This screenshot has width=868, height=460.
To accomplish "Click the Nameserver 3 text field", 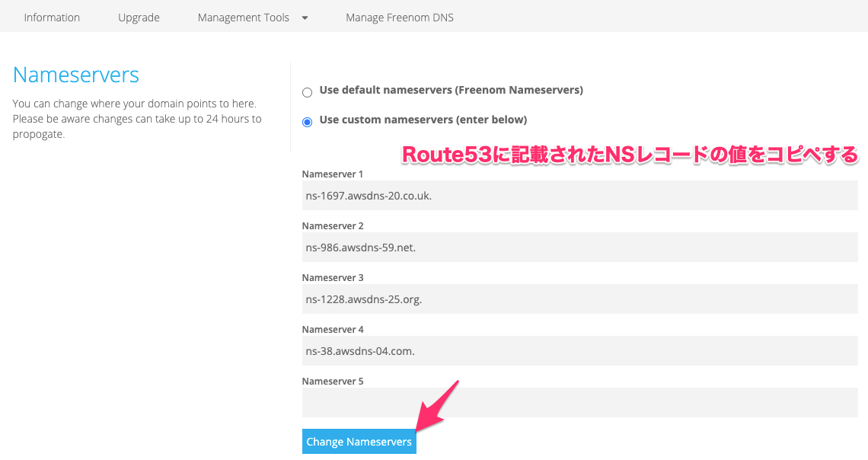I will pos(579,299).
